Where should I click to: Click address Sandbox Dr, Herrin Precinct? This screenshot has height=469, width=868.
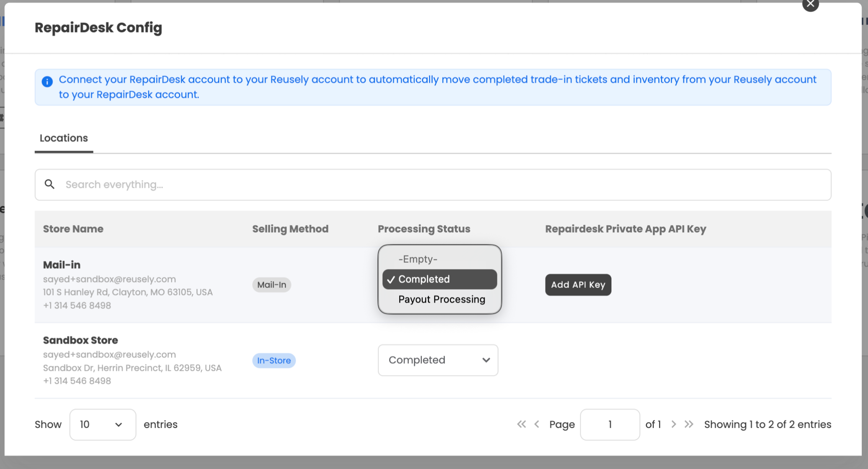point(133,368)
